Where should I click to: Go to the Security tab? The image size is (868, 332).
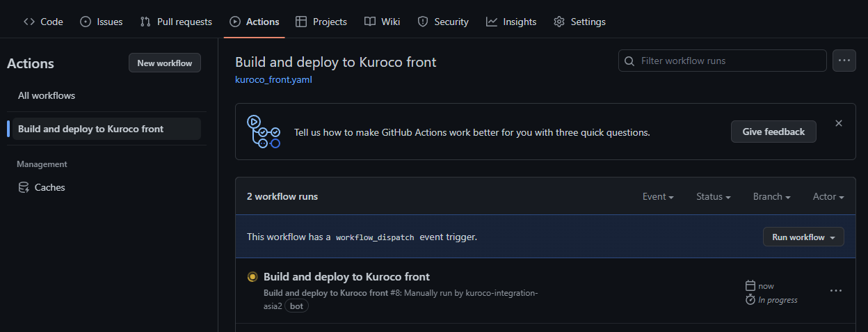[443, 22]
